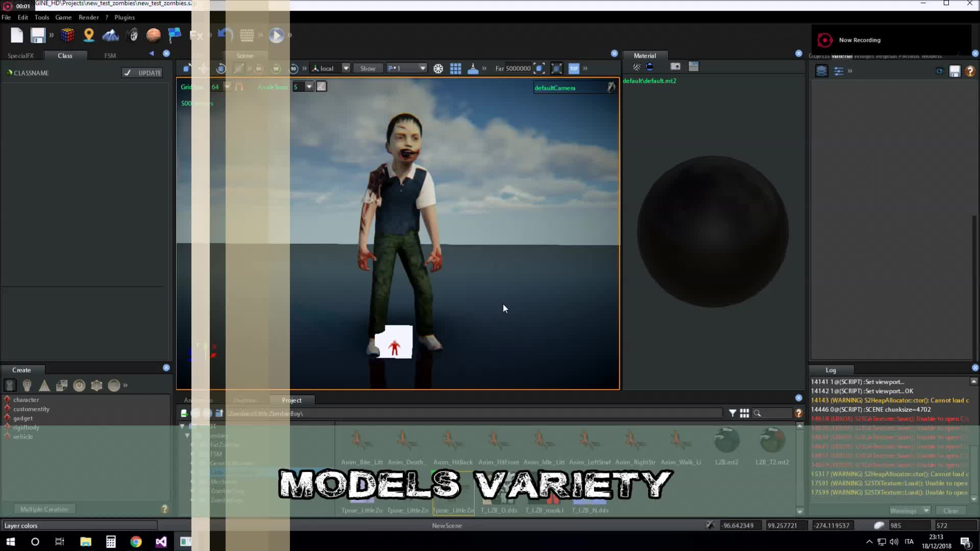Viewport: 980px width, 551px height.
Task: Click the light bulb icon in Create panel
Action: pyautogui.click(x=27, y=386)
